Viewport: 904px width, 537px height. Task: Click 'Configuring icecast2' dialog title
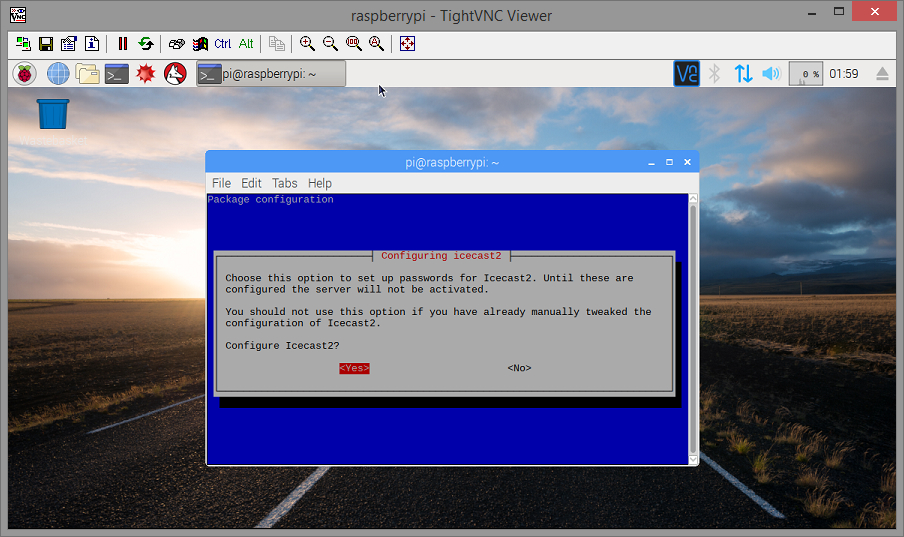coord(442,256)
